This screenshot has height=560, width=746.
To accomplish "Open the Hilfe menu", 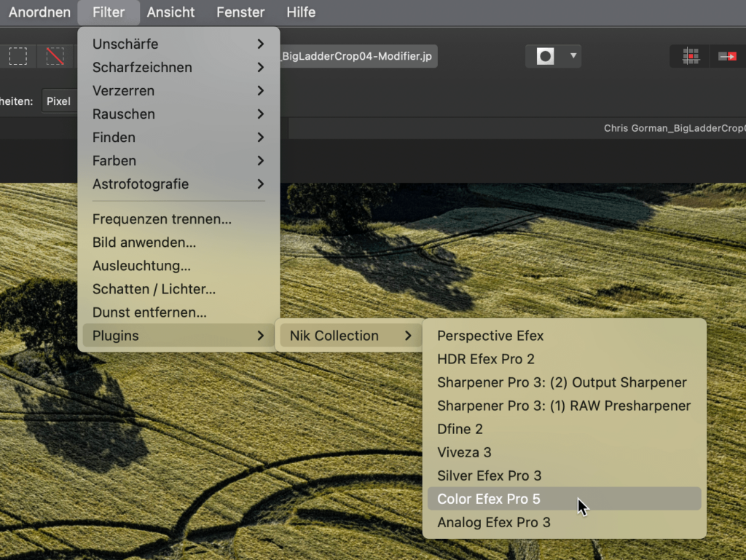I will (x=301, y=12).
